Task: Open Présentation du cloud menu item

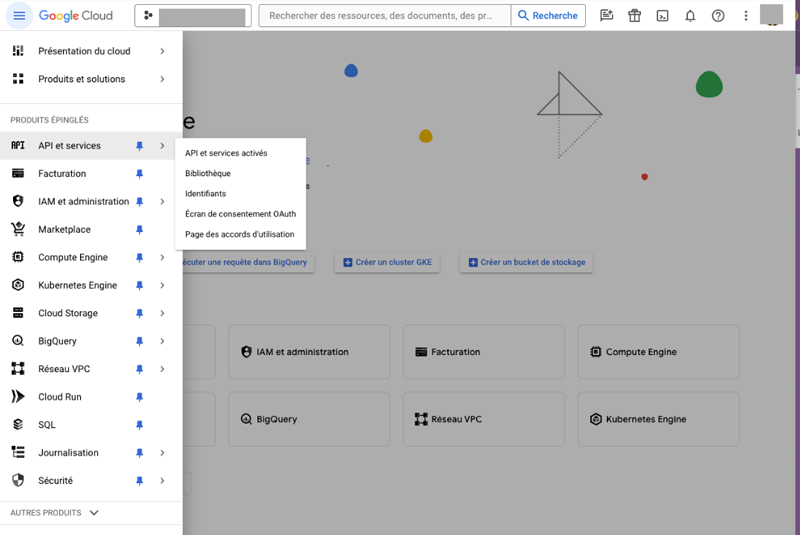Action: click(84, 51)
